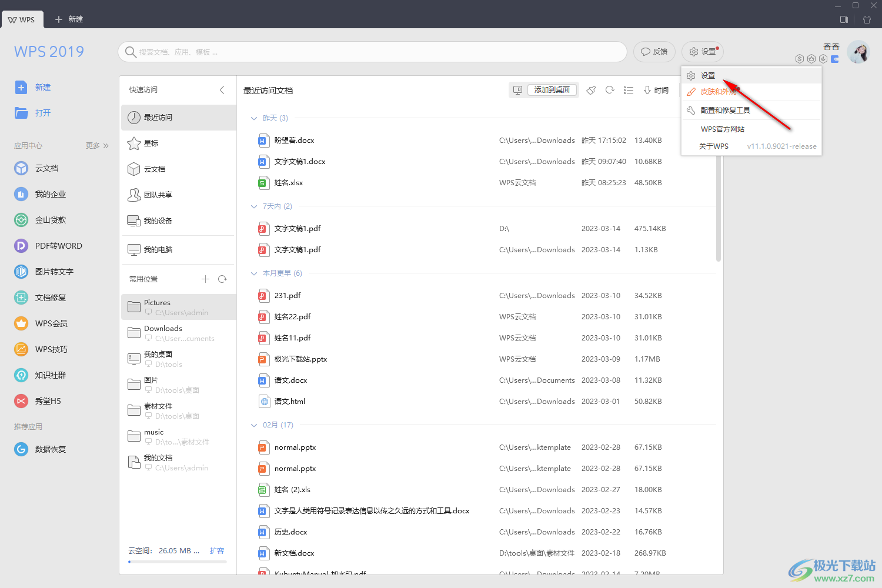This screenshot has height=588, width=882.
Task: Open the 我的企业 app
Action: 40,194
